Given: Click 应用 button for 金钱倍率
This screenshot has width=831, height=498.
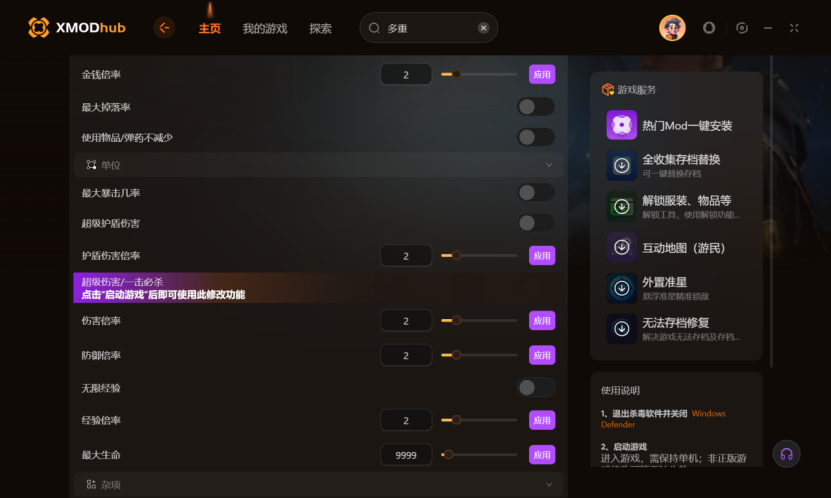Looking at the screenshot, I should pos(542,74).
